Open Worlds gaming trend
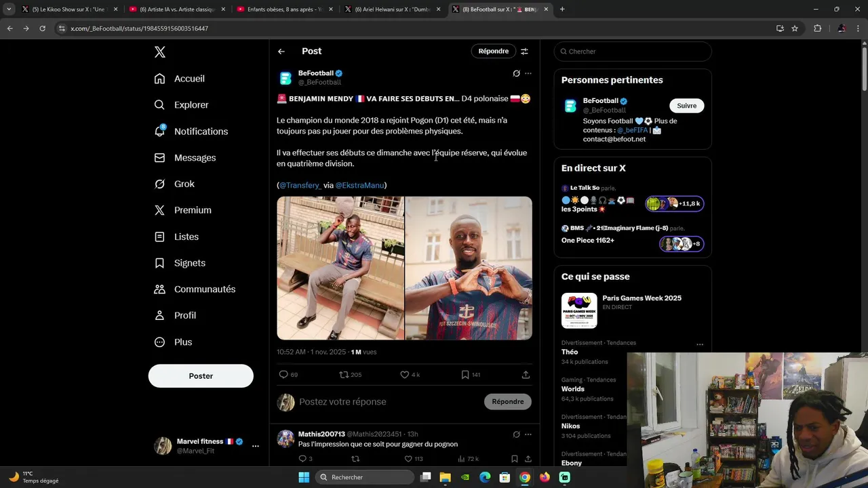 572,389
